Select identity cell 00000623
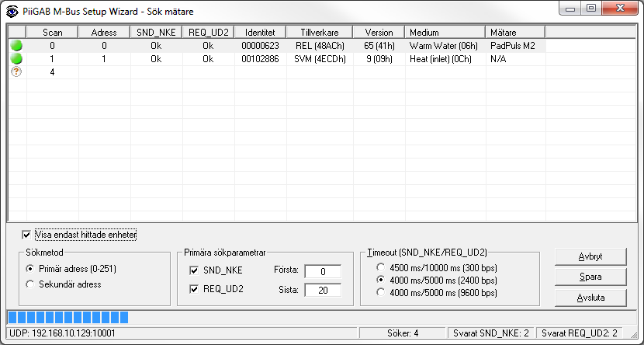Viewport: 644px width, 345px height. pyautogui.click(x=261, y=46)
